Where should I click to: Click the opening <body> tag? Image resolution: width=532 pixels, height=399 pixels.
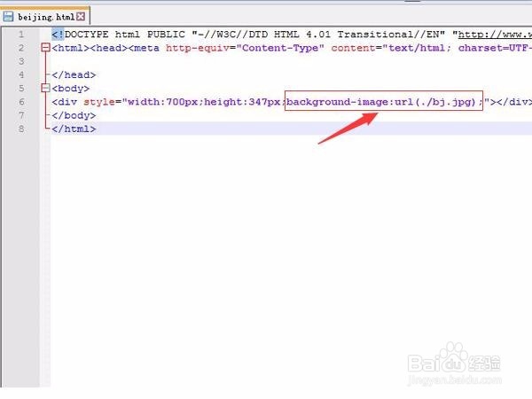point(71,89)
